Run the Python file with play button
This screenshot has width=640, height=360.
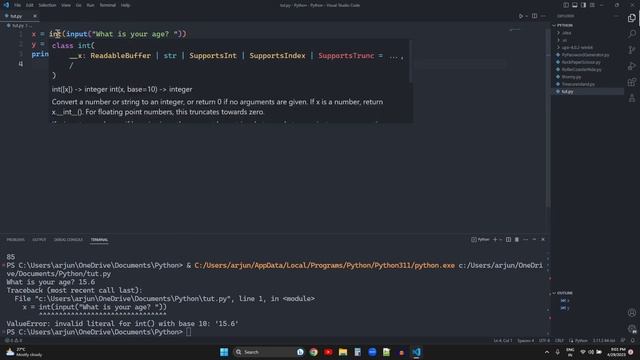521,16
